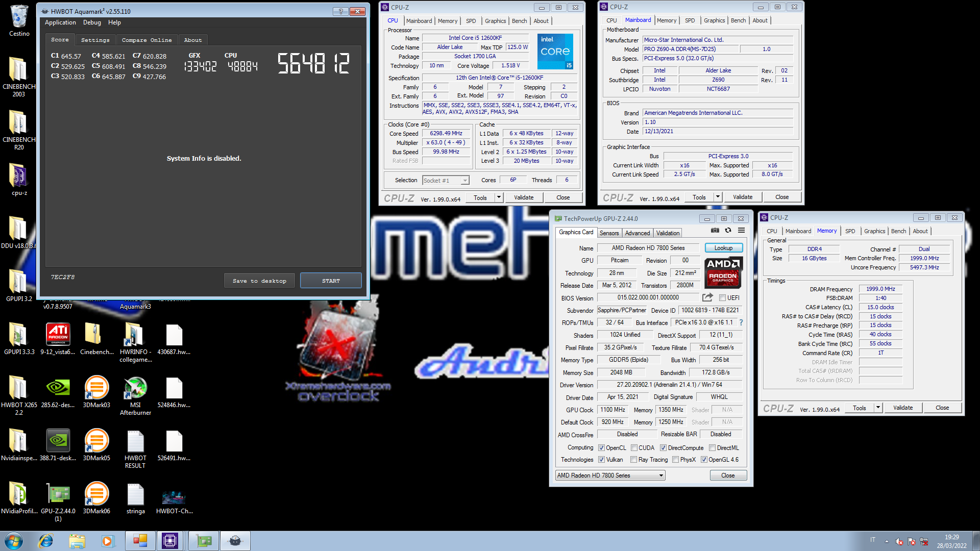Click the GPU-Z BIOS share/export icon
The image size is (980, 551).
707,297
